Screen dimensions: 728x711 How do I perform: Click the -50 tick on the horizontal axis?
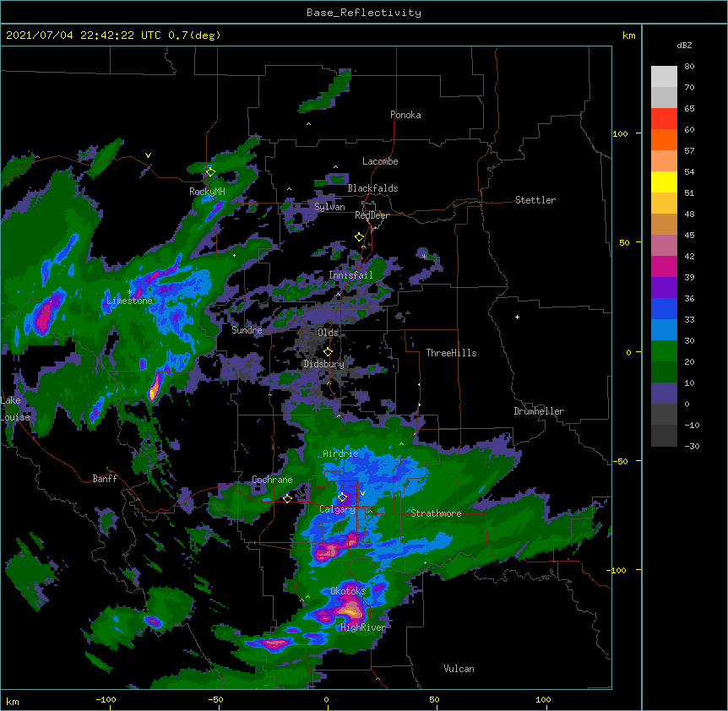tap(215, 699)
